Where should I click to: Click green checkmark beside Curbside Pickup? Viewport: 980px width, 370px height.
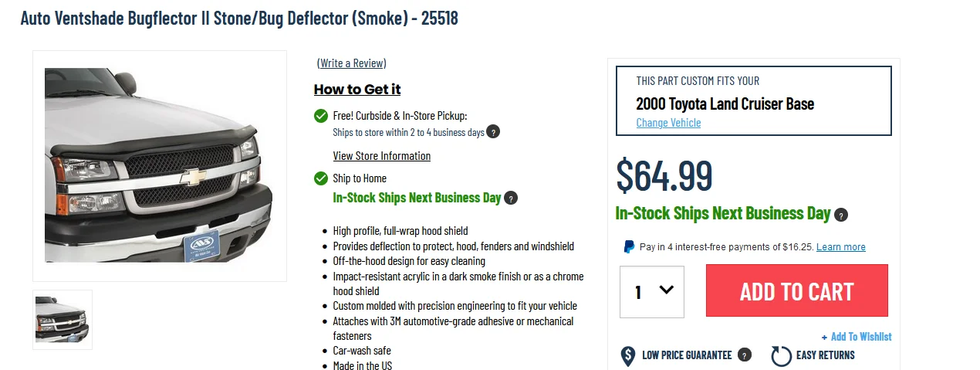(x=321, y=116)
